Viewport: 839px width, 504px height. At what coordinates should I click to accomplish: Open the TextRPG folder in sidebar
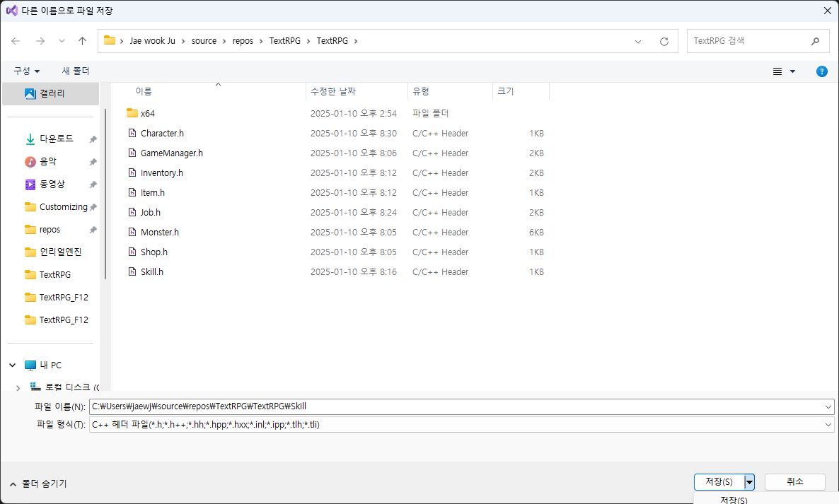coord(54,275)
